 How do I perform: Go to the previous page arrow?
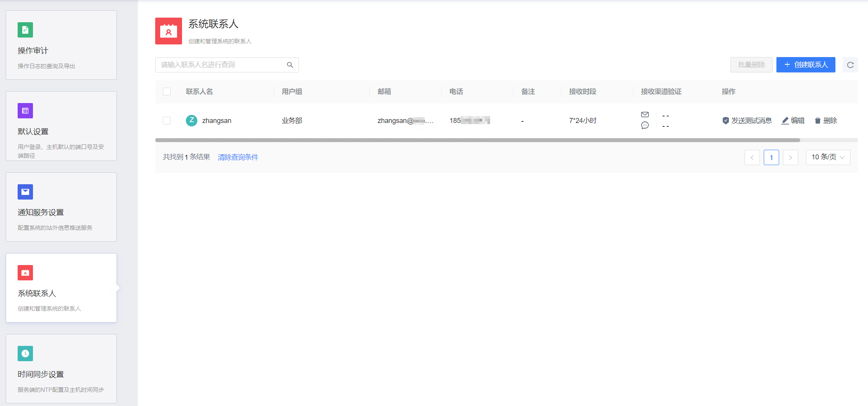[752, 157]
